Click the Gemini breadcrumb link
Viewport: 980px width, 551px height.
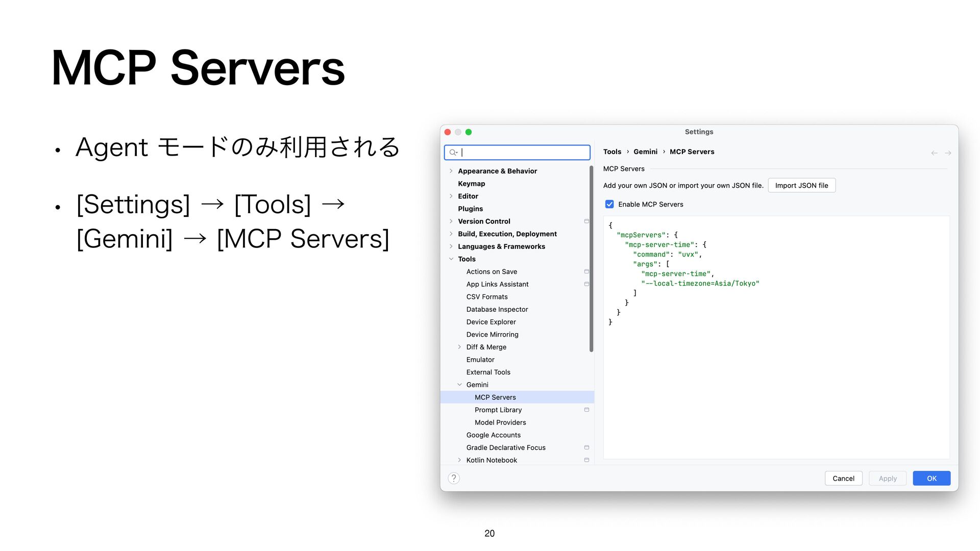tap(645, 152)
